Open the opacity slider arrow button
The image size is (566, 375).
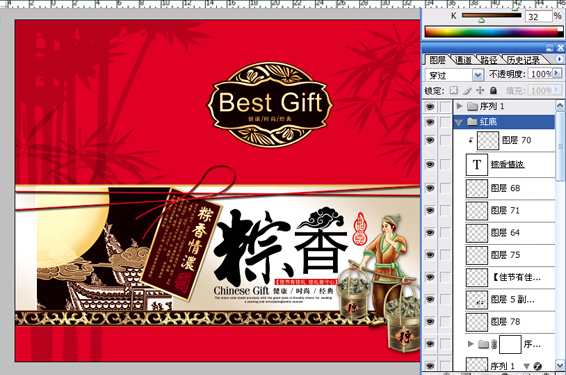pyautogui.click(x=557, y=73)
